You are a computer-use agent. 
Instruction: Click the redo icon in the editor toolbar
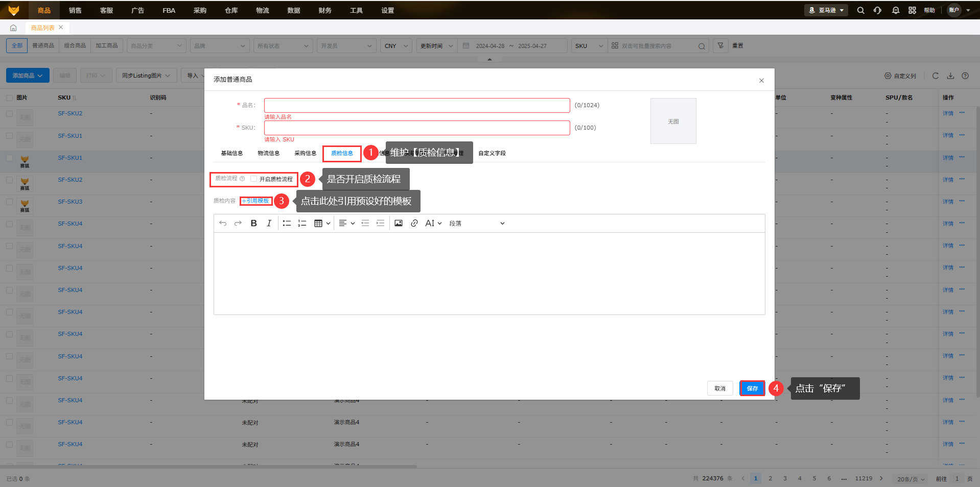point(238,224)
